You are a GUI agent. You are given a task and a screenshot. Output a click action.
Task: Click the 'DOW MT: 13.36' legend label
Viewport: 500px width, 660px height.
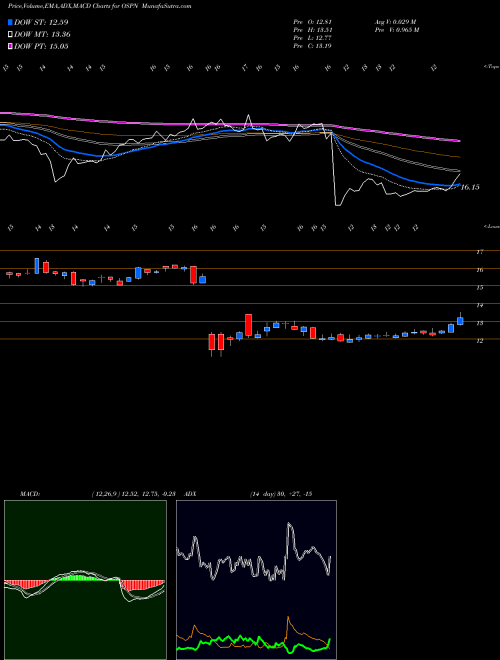(42, 35)
